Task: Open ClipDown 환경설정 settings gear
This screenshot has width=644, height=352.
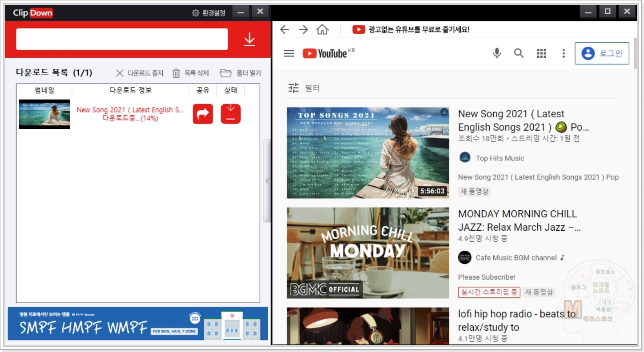Action: (x=209, y=13)
